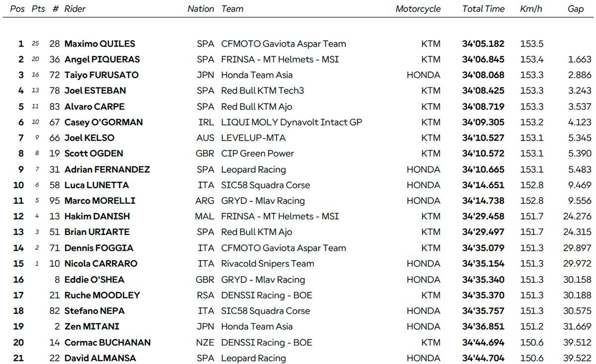Click rider name Taiyo FURUSATO
Viewport: 596px width, 364px height.
tap(101, 75)
